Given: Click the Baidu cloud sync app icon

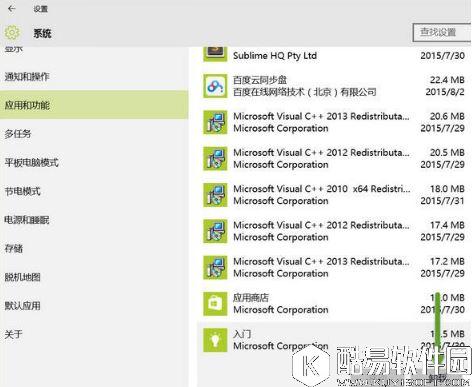Looking at the screenshot, I should [x=215, y=86].
